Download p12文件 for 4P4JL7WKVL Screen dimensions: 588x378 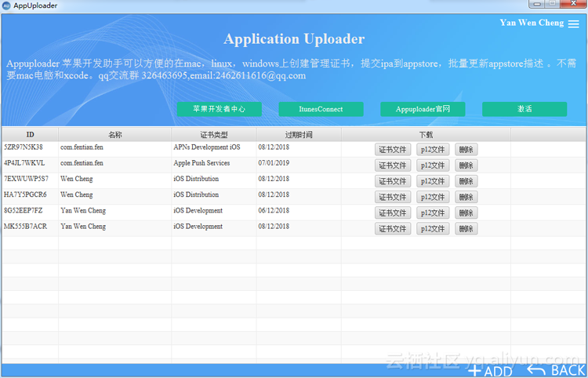coord(433,165)
